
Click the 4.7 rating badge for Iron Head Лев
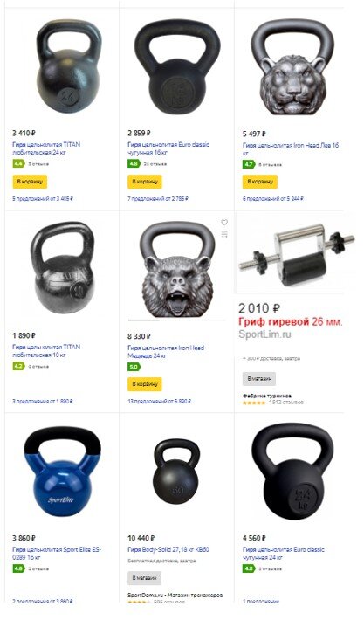coord(249,164)
